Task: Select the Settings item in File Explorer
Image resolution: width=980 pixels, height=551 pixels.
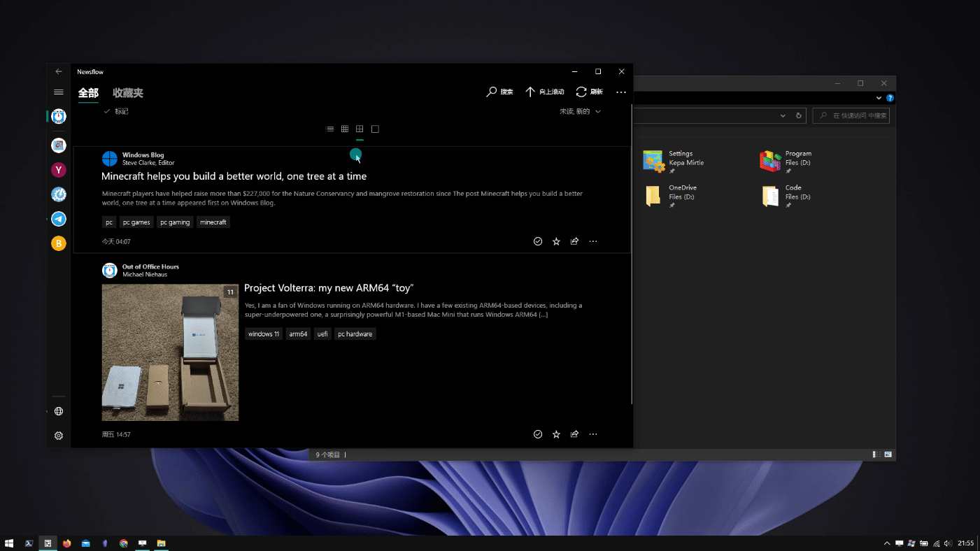Action: (x=674, y=162)
